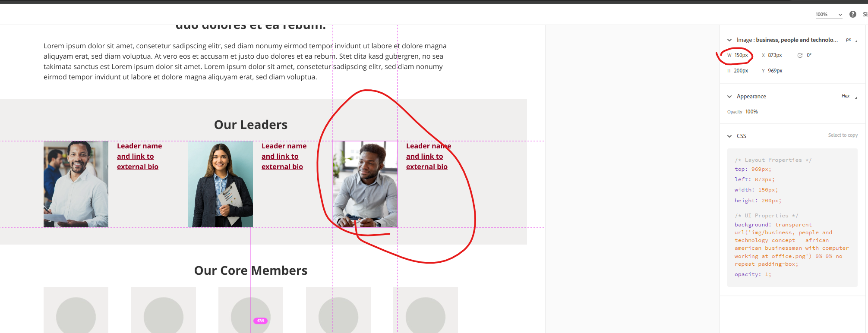Click the Our Leaders heading

[251, 125]
